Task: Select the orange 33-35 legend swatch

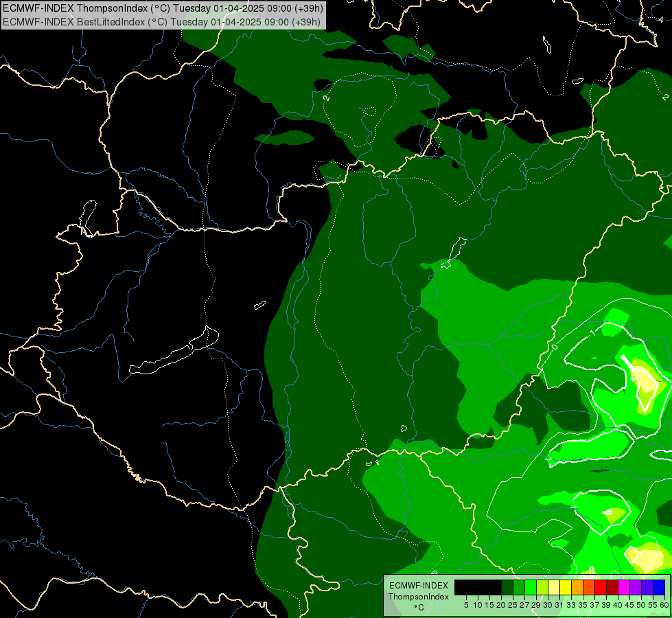Action: (577, 588)
